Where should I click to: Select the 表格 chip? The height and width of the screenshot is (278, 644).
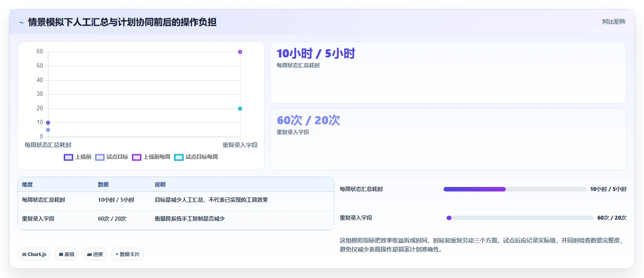(x=66, y=254)
